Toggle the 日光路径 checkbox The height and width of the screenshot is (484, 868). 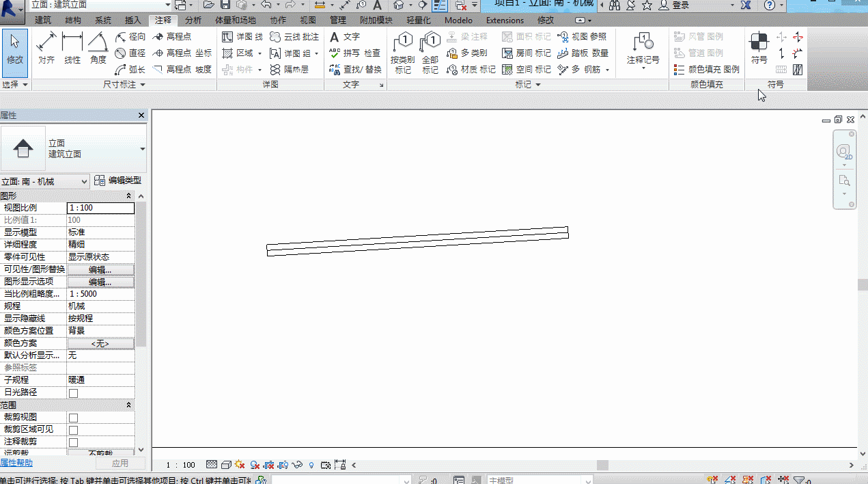point(73,393)
